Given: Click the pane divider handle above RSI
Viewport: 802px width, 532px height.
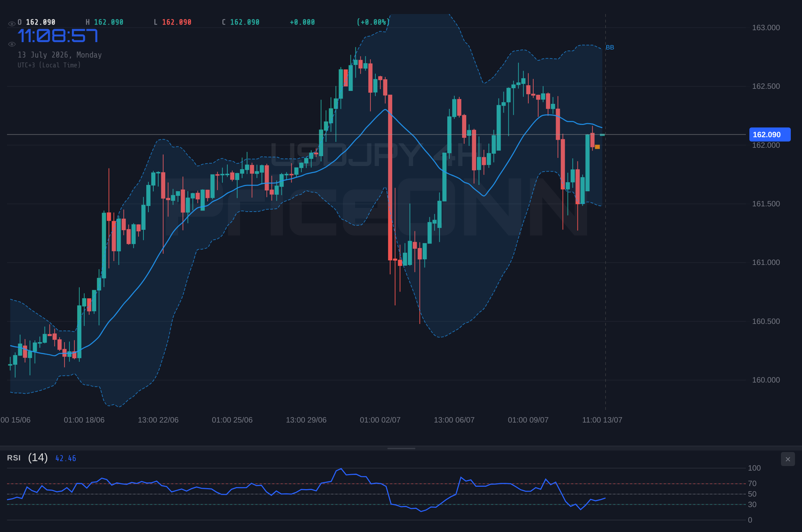Looking at the screenshot, I should (x=401, y=448).
